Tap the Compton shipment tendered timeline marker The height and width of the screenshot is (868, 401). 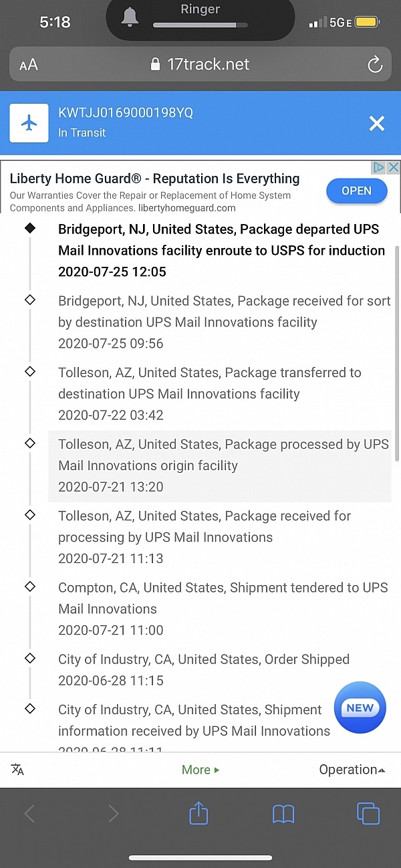click(x=29, y=586)
